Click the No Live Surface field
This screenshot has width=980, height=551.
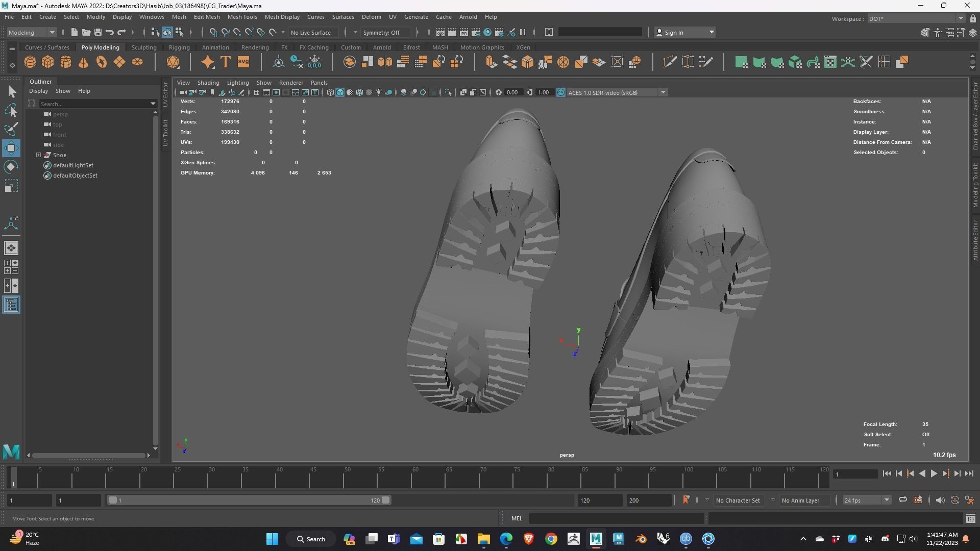[x=314, y=32]
